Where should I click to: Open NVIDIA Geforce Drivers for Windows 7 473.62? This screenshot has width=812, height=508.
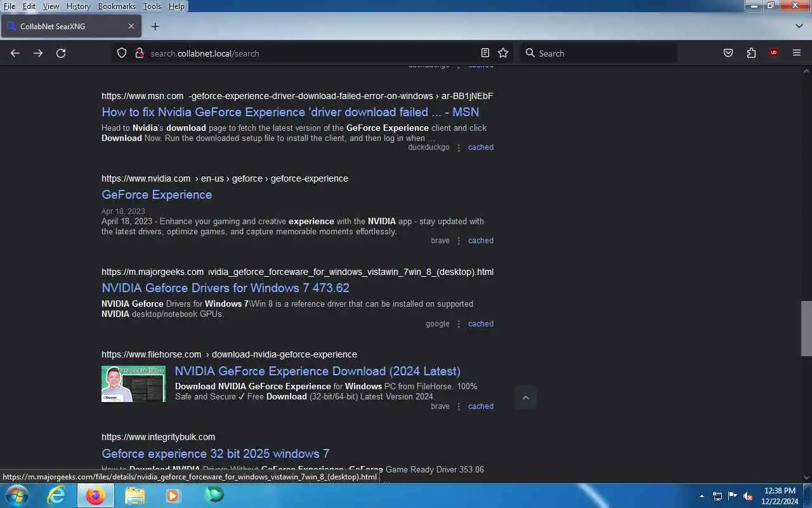click(225, 288)
